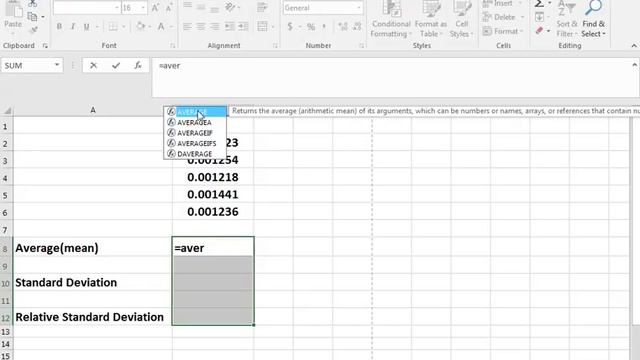
Task: Select AVERAGEIF from autocomplete list
Action: tap(195, 133)
